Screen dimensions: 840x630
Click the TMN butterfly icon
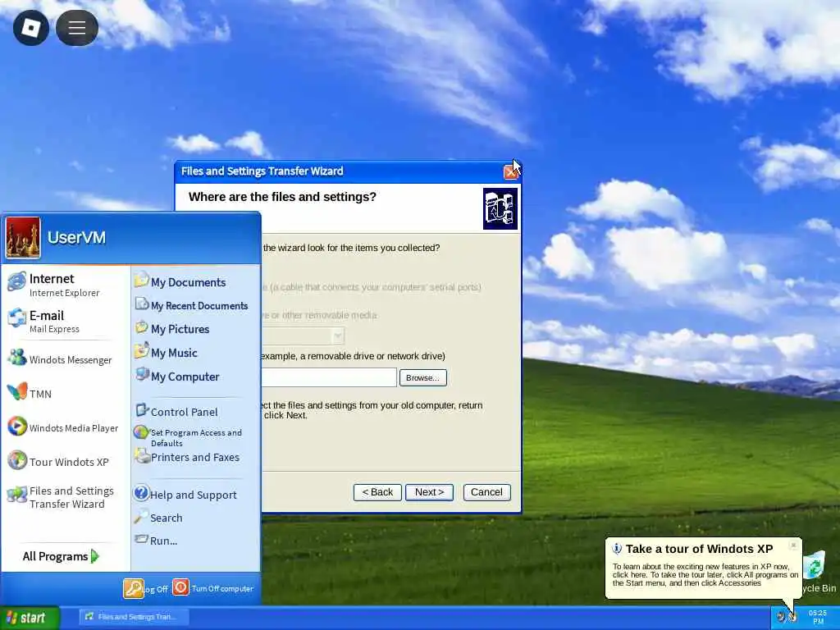pyautogui.click(x=16, y=391)
